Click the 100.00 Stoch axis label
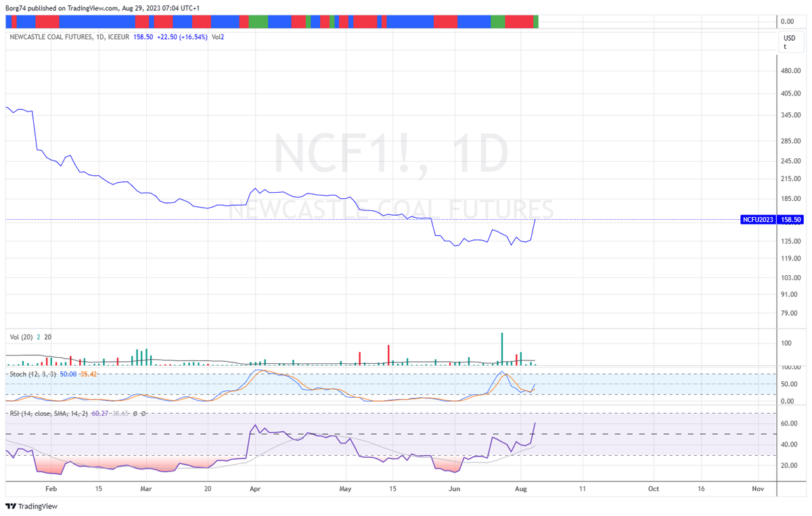The height and width of the screenshot is (516, 812). click(790, 367)
